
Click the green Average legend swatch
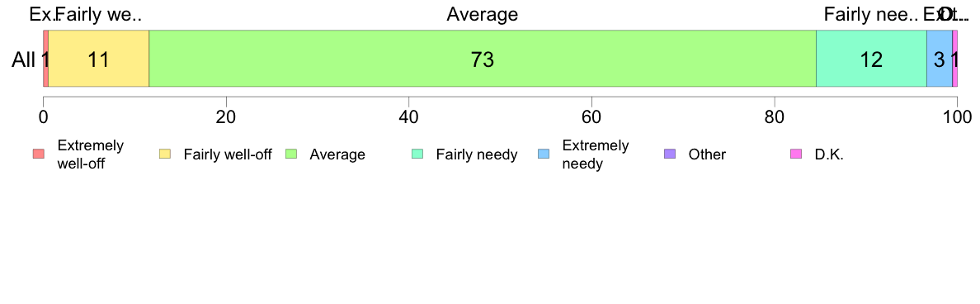click(291, 154)
